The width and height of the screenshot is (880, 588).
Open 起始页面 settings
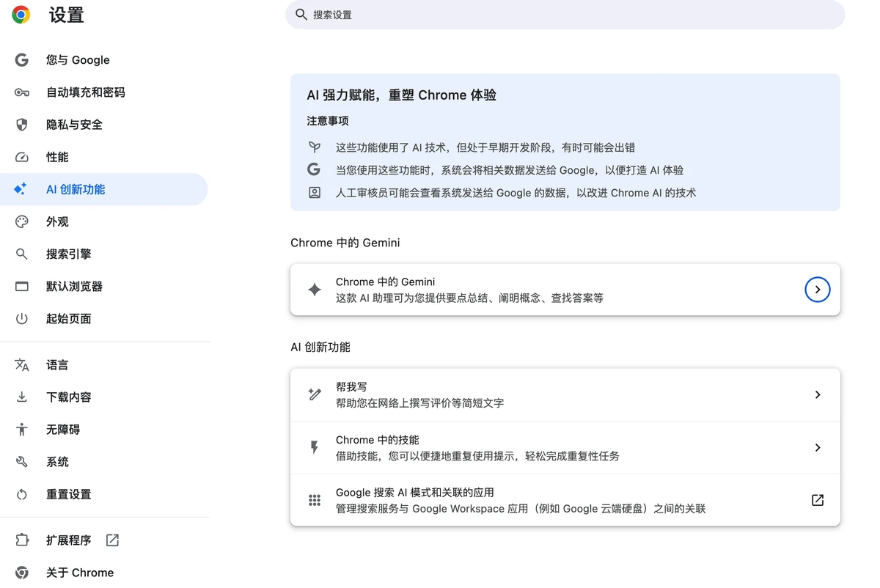click(104, 318)
